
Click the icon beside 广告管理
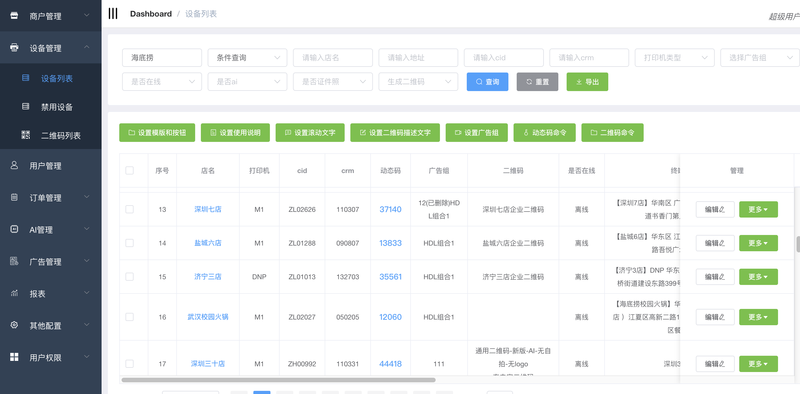click(14, 261)
